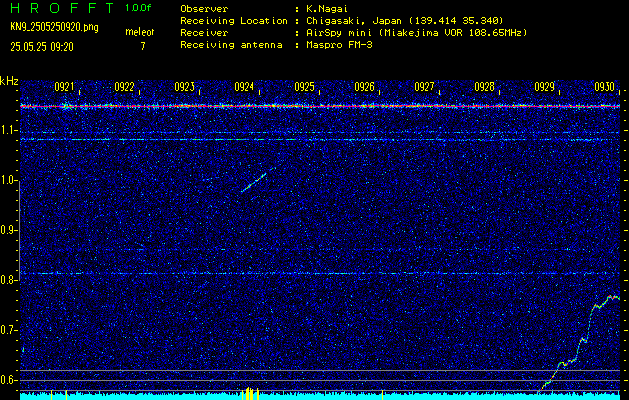
Task: Click the 0925 time marker
Action: [x=304, y=87]
